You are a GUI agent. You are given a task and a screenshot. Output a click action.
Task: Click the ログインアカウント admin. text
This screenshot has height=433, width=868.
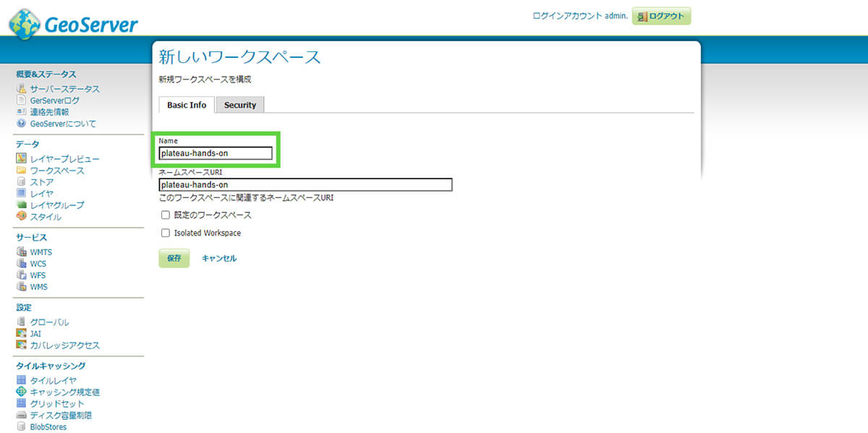pos(580,15)
